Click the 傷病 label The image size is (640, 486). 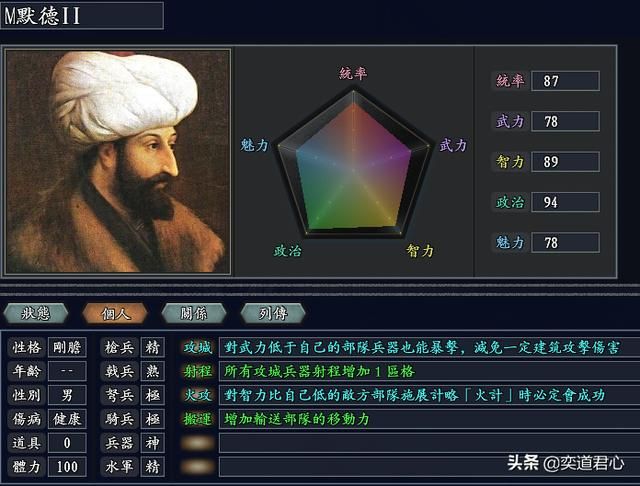[x=27, y=419]
